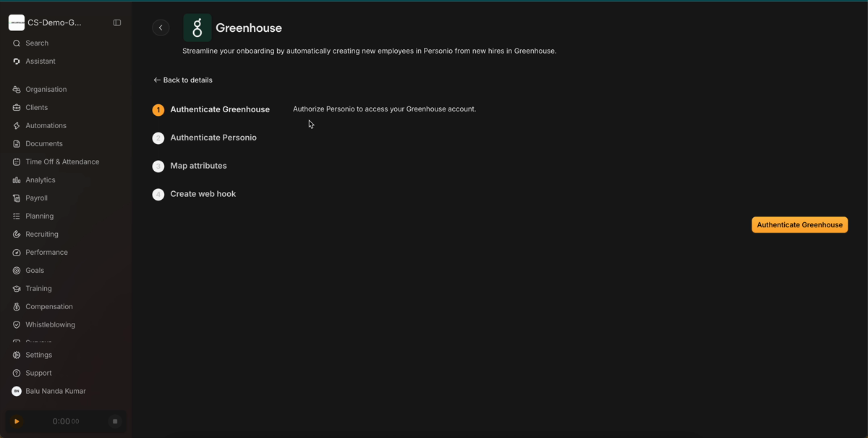Click the 0:00 recording timer
The height and width of the screenshot is (438, 868).
click(66, 421)
